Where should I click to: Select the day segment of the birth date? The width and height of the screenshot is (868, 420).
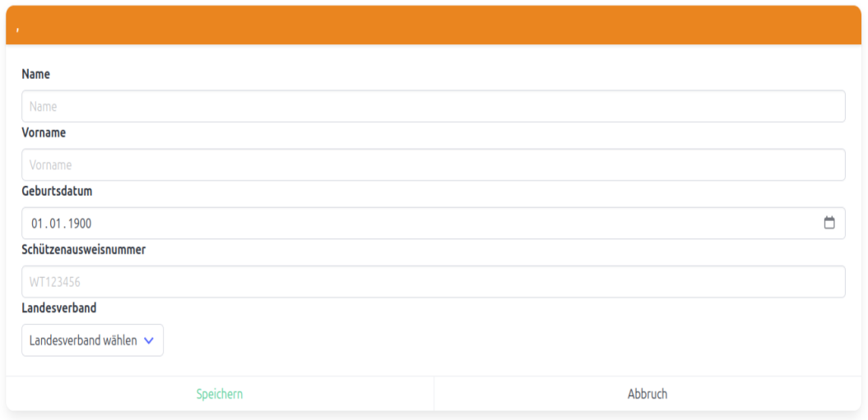pos(37,224)
